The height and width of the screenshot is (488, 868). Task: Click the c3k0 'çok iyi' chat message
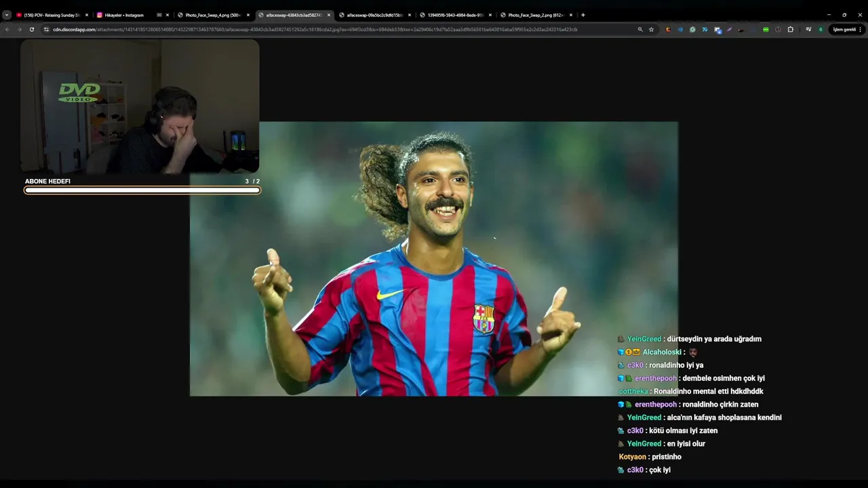point(644,470)
